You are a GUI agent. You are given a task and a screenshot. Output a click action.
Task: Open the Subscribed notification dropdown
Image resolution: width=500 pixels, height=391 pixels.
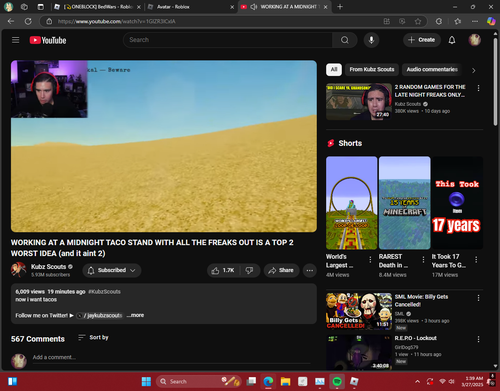pos(112,270)
